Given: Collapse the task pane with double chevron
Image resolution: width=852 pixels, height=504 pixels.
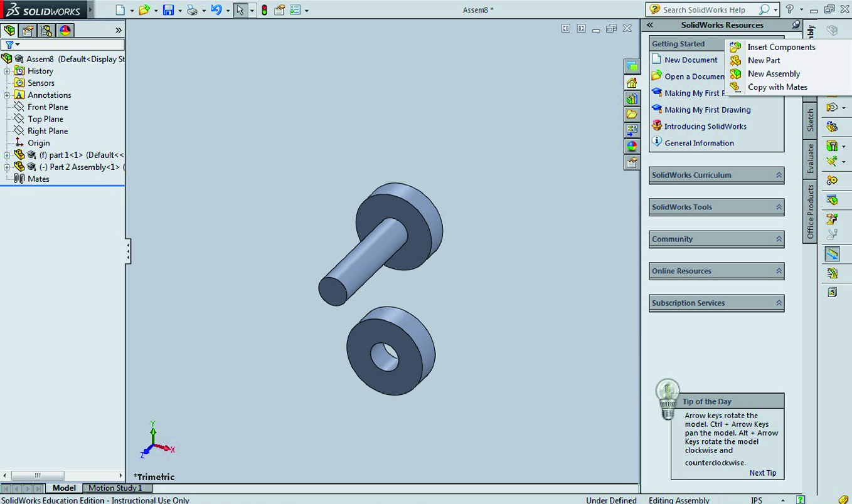Looking at the screenshot, I should tap(650, 25).
